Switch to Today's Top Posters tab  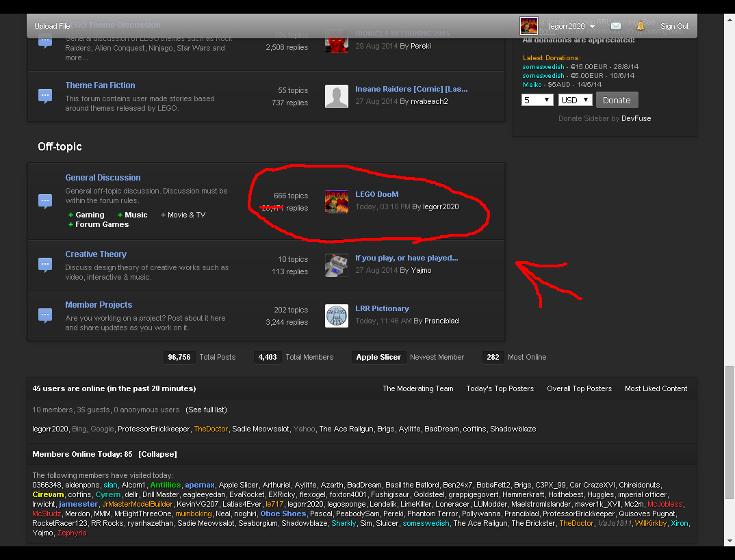500,388
